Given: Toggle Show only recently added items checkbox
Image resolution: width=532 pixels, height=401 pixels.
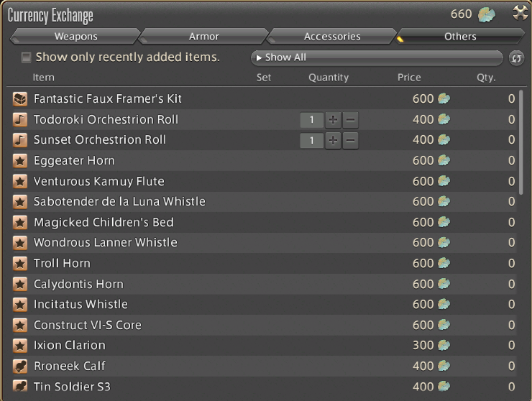Looking at the screenshot, I should point(26,57).
